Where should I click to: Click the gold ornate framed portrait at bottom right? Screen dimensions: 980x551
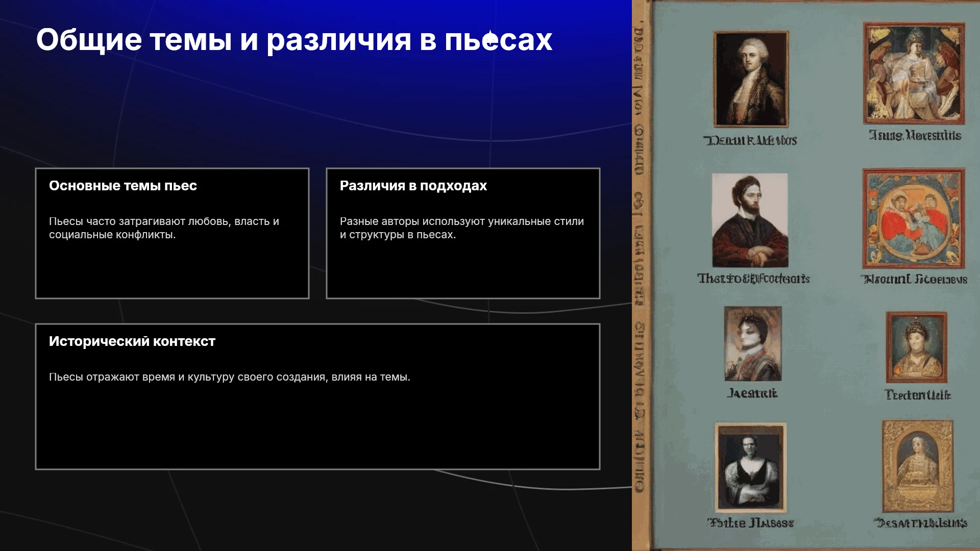click(918, 466)
